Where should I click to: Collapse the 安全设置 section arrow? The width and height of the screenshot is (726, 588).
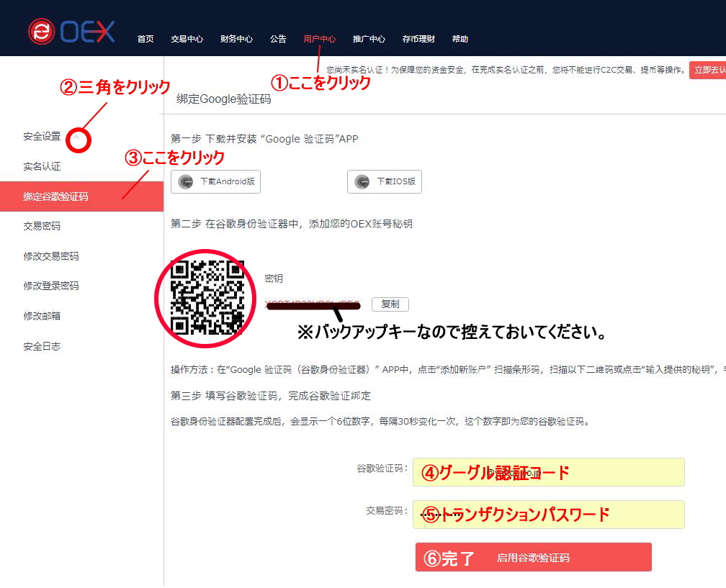pos(78,137)
